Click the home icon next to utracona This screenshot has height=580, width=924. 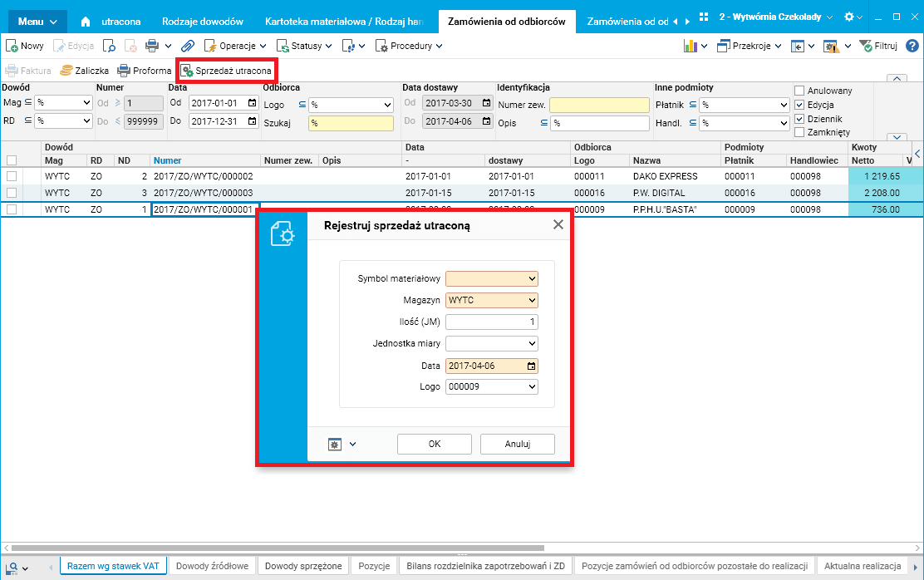click(86, 22)
